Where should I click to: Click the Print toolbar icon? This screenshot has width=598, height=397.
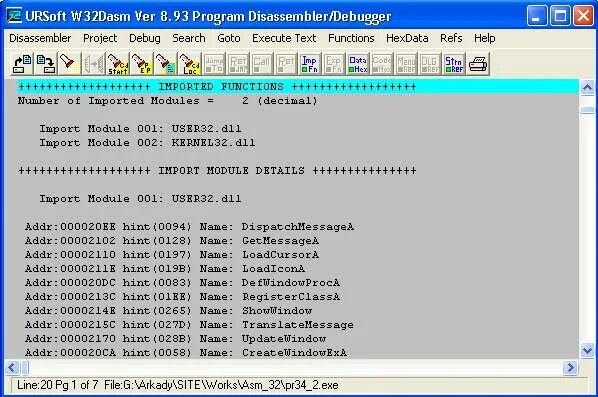pos(478,64)
